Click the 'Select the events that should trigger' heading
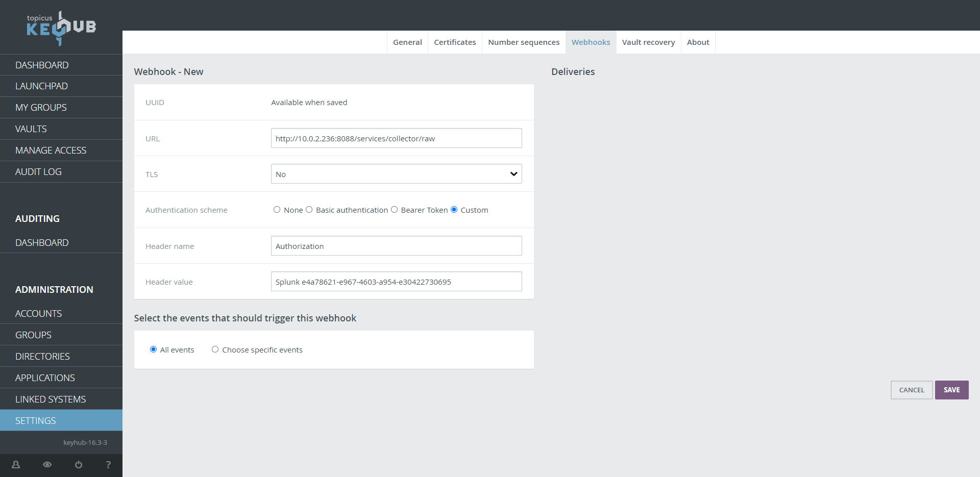This screenshot has width=980, height=477. pos(245,318)
